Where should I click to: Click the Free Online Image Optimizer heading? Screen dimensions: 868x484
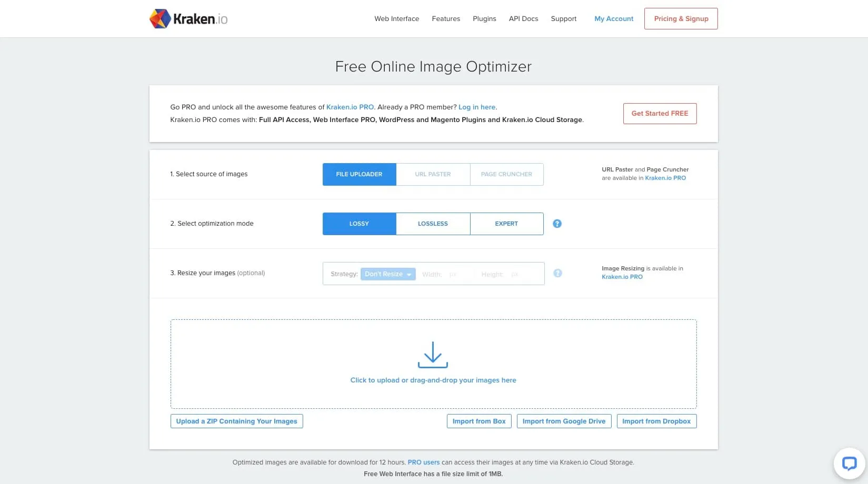[433, 67]
